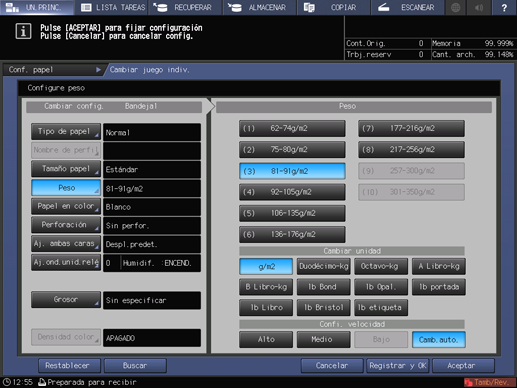This screenshot has width=517, height=388.
Task: Click the APAGADO density value
Action: coord(152,338)
